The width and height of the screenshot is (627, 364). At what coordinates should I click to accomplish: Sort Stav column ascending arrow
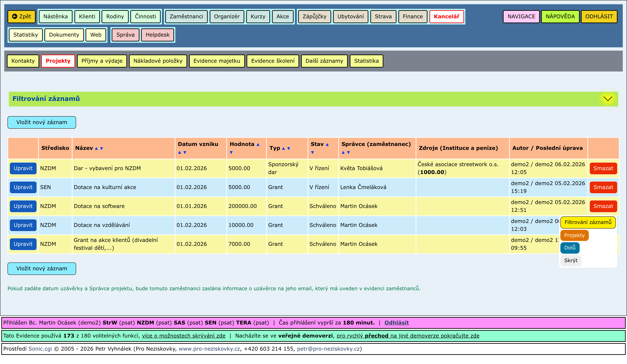pyautogui.click(x=327, y=145)
